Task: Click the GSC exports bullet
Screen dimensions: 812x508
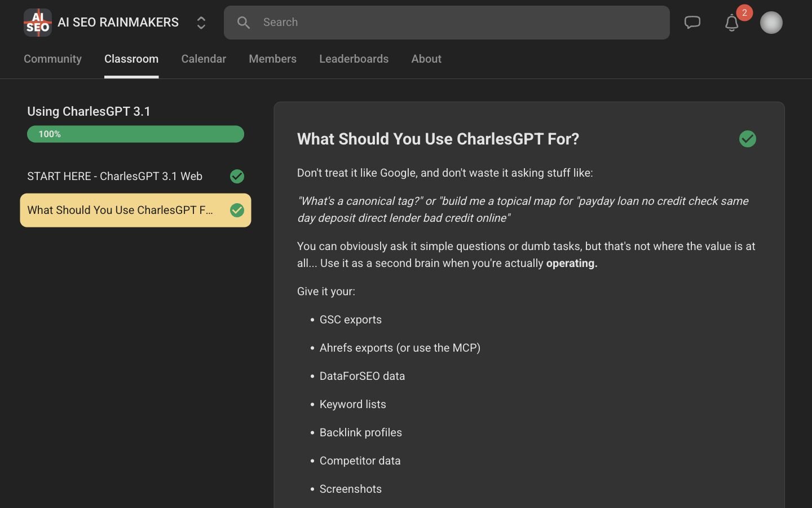Action: point(350,319)
